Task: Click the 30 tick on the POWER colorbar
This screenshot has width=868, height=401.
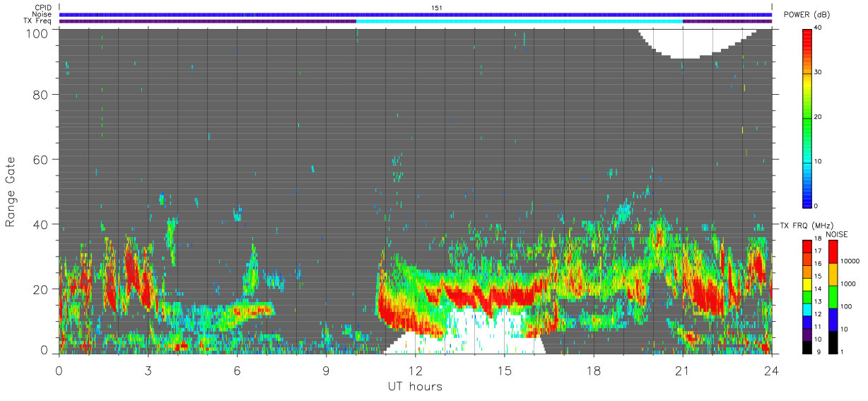Action: [818, 72]
